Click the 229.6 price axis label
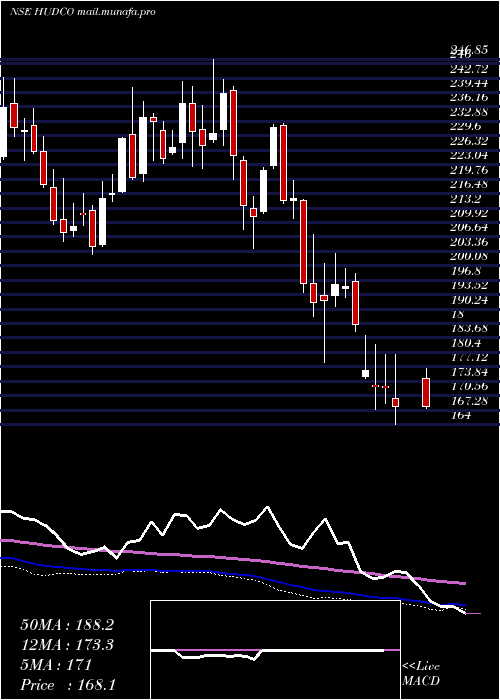500x700 pixels. click(x=465, y=126)
